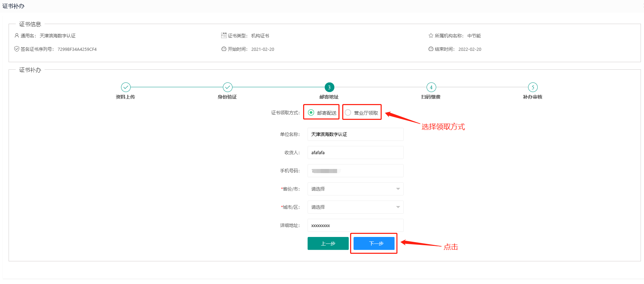This screenshot has width=644, height=284.
Task: Select the 营业厅领取 radio option
Action: click(348, 113)
